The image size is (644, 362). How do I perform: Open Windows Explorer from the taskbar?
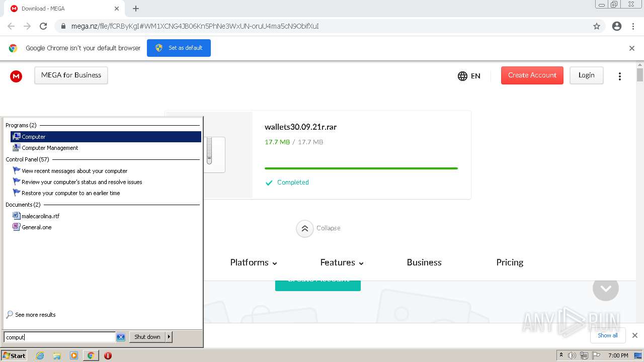click(57, 355)
